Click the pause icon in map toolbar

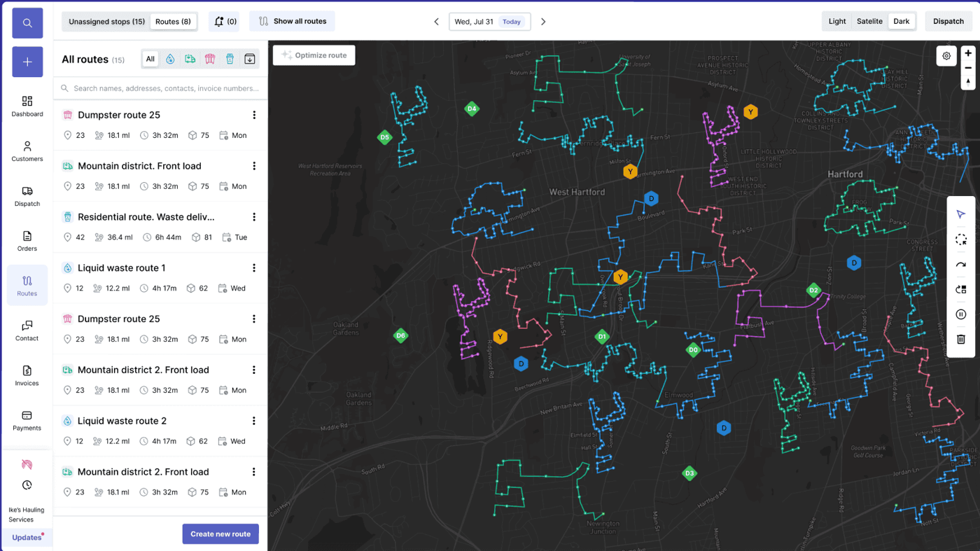click(x=960, y=314)
